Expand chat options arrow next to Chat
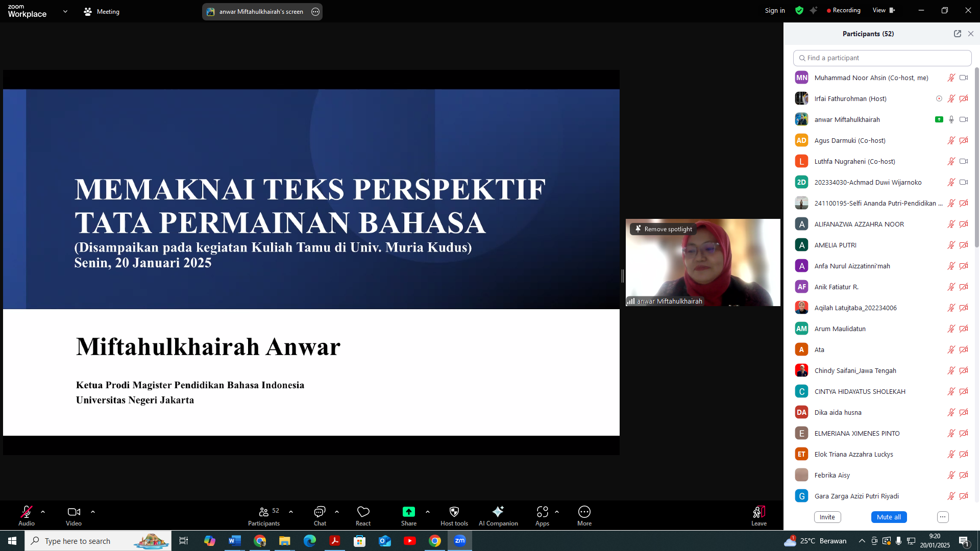The image size is (980, 551). pyautogui.click(x=337, y=512)
